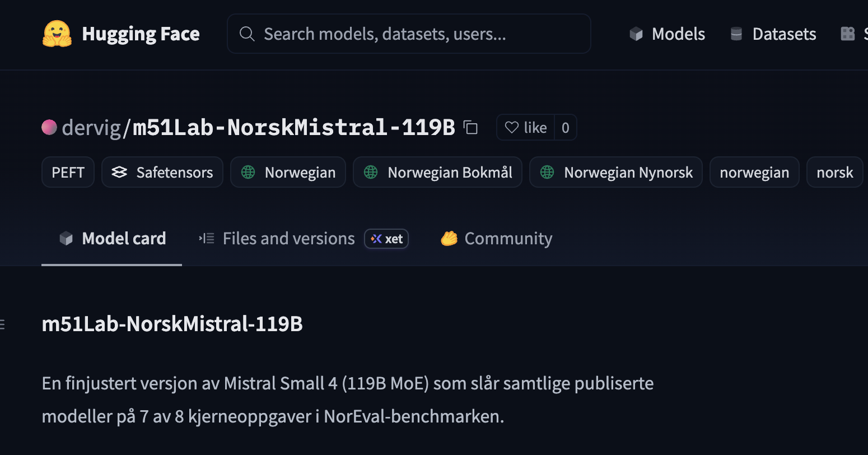Click dervig's profile avatar
This screenshot has height=455, width=868.
[49, 127]
